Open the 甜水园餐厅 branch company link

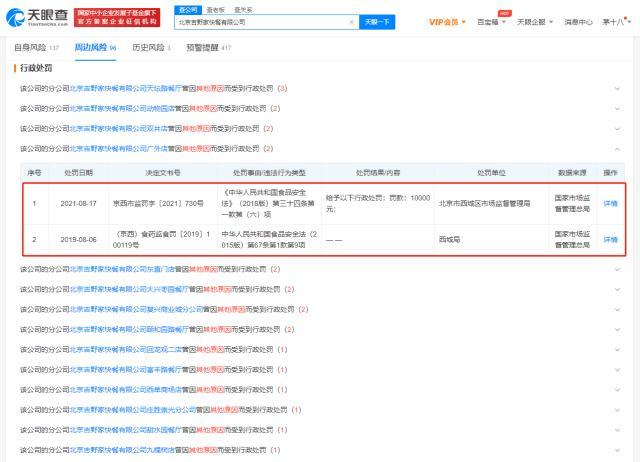coord(125,430)
